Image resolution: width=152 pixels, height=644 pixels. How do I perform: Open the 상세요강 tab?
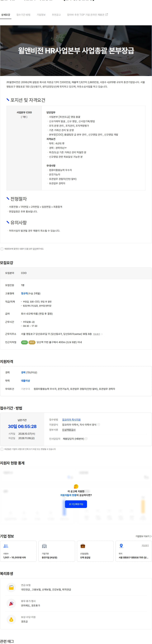(x=6, y=15)
